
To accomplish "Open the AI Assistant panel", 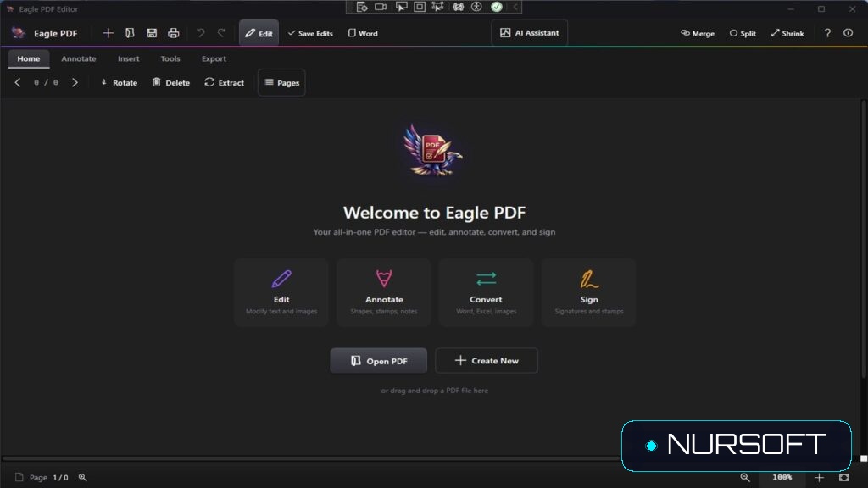I will coord(529,33).
